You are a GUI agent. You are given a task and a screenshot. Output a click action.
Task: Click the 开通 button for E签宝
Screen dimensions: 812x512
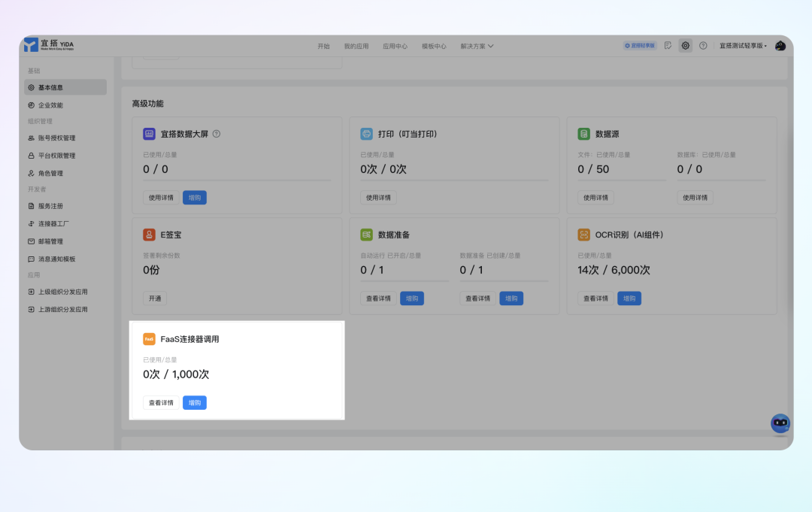(155, 298)
